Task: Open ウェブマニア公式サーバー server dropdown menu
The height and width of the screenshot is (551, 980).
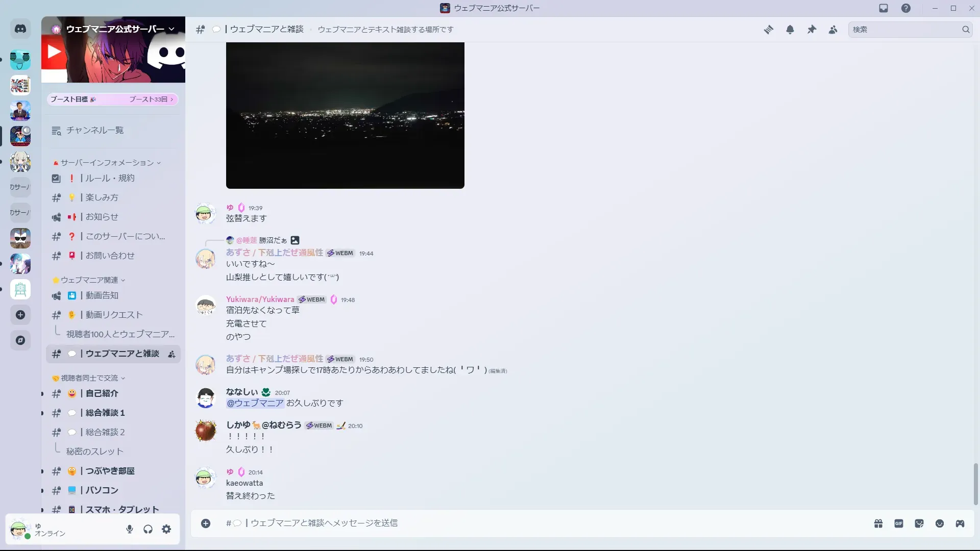Action: pos(171,29)
